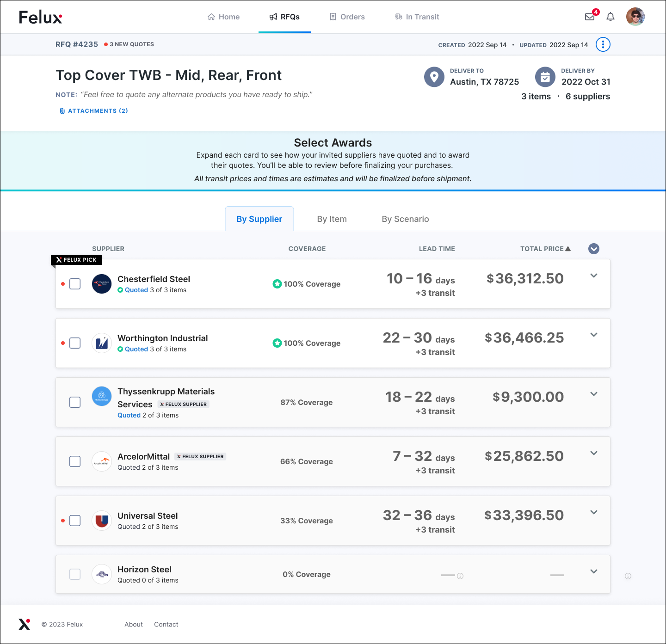Click the Universal Steel supplier name
The width and height of the screenshot is (666, 644).
click(x=148, y=515)
